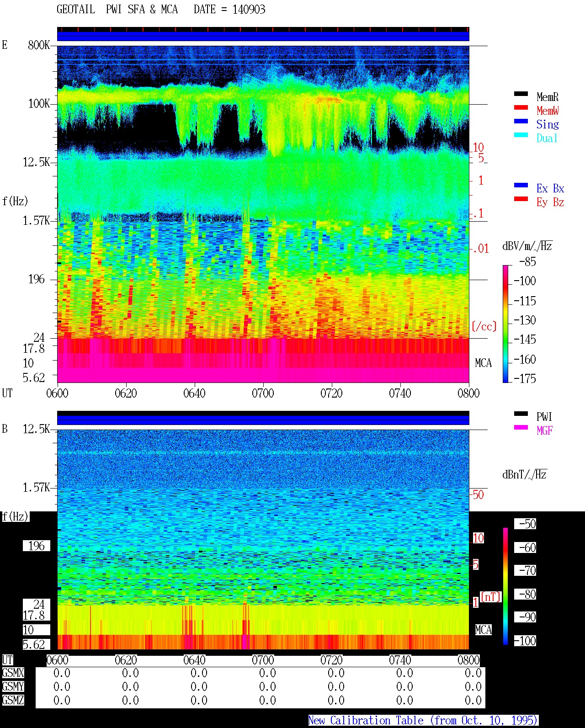This screenshot has height=728, width=585.
Task: Select the Ex Bx legend label
Action: [x=550, y=188]
